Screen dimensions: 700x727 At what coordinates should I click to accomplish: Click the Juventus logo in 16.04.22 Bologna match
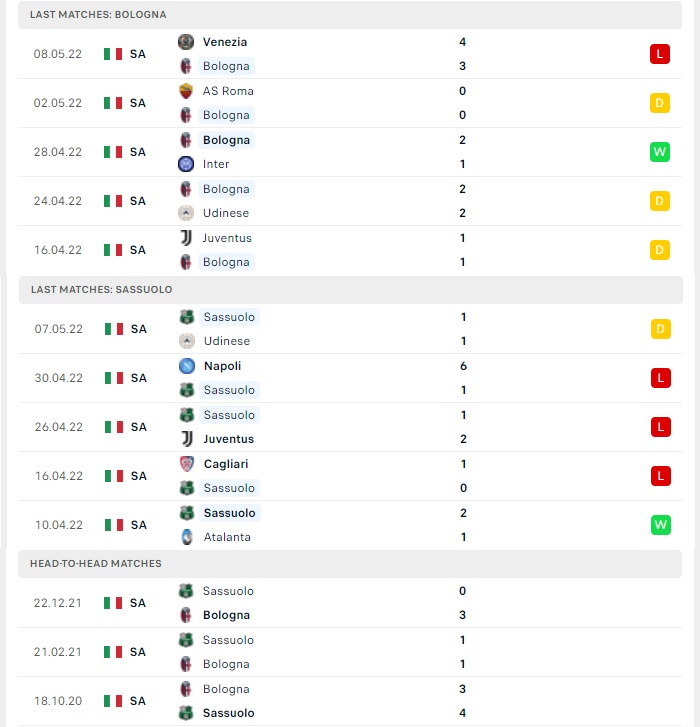[186, 238]
